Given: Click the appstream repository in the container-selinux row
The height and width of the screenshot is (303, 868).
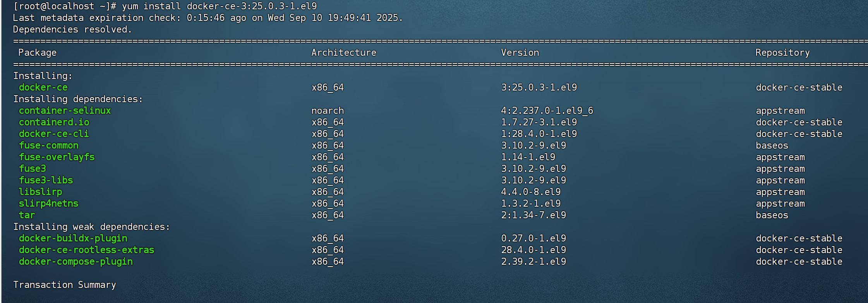Looking at the screenshot, I should [781, 111].
